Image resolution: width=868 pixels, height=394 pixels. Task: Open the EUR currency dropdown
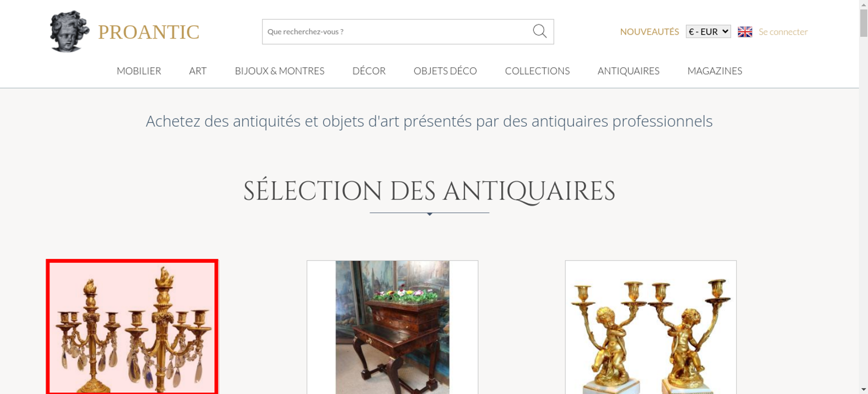coord(708,32)
